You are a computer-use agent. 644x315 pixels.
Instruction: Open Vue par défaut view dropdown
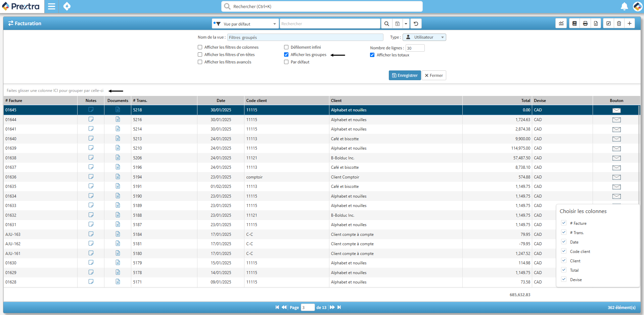[x=245, y=24]
